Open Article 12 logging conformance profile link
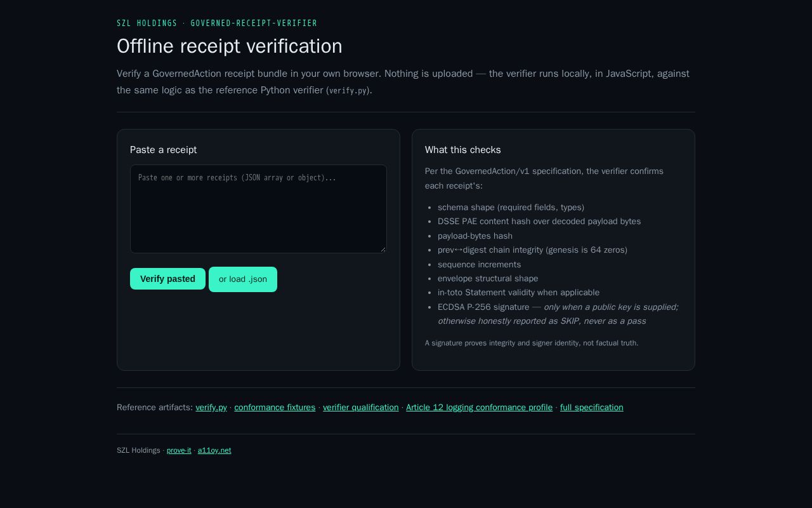812x508 pixels. (x=479, y=407)
